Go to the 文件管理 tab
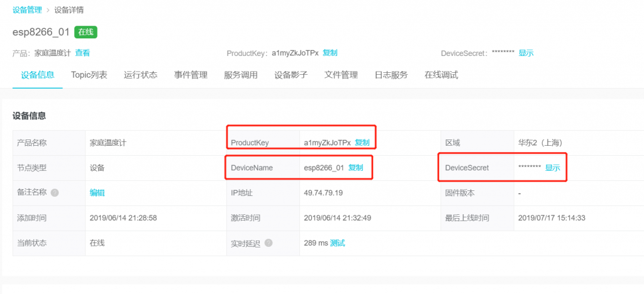This screenshot has width=644, height=294. (x=341, y=75)
